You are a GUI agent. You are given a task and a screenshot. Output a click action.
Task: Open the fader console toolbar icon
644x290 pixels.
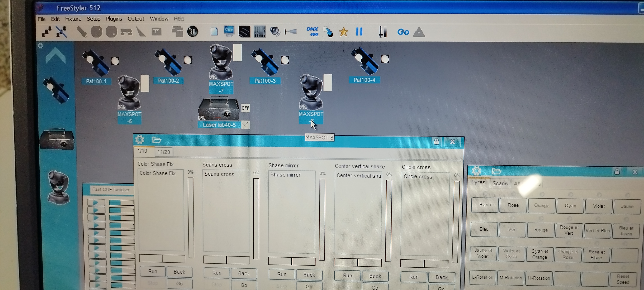[260, 32]
